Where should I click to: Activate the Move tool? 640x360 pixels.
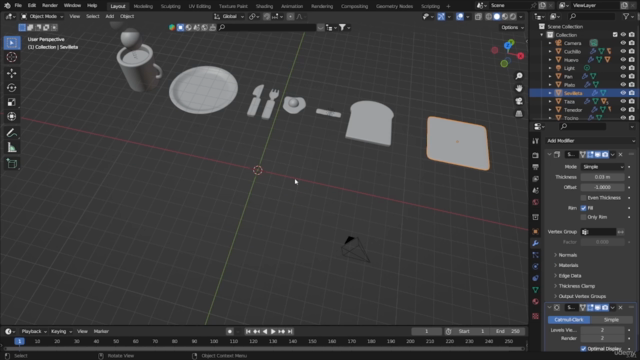coord(11,73)
